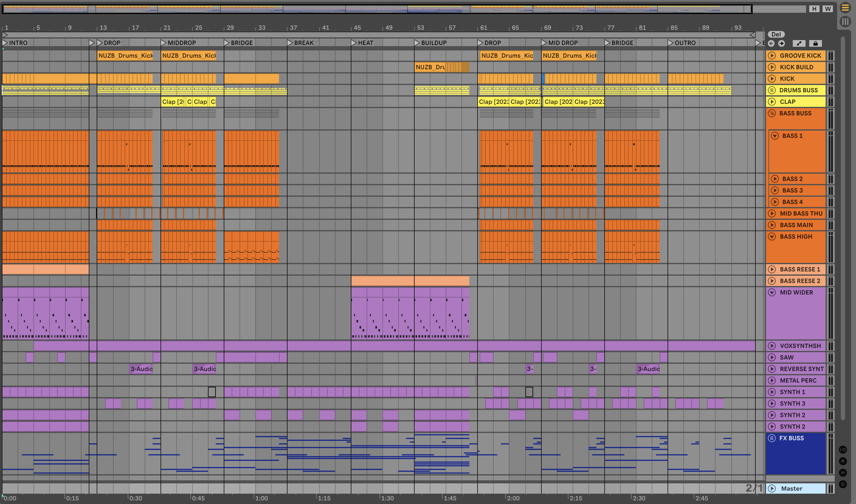Click the FX BUSS group fold icon
The height and width of the screenshot is (504, 856).
(772, 438)
